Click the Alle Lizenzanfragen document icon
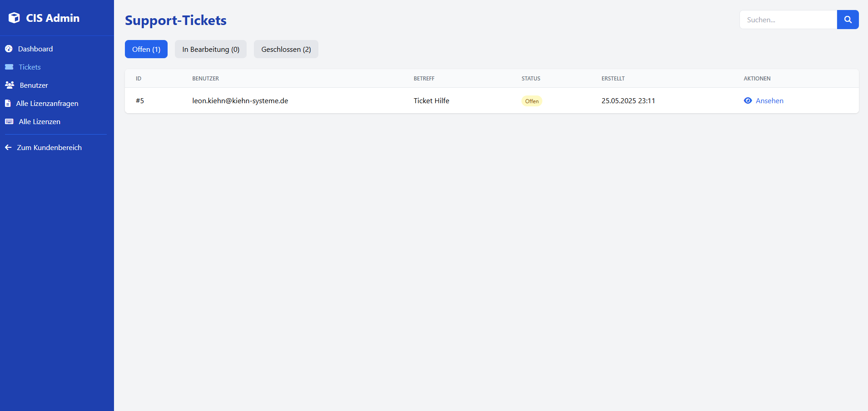The width and height of the screenshot is (868, 411). point(8,103)
